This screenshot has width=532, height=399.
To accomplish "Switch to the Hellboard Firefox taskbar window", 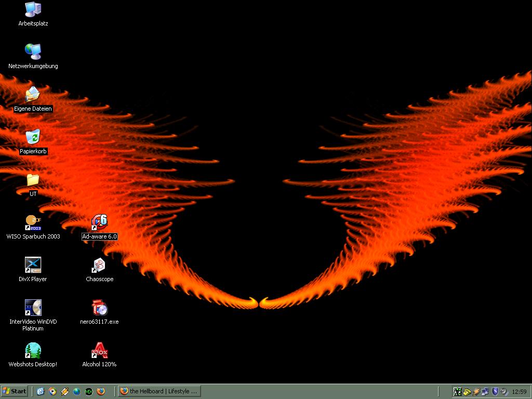I will coord(159,391).
